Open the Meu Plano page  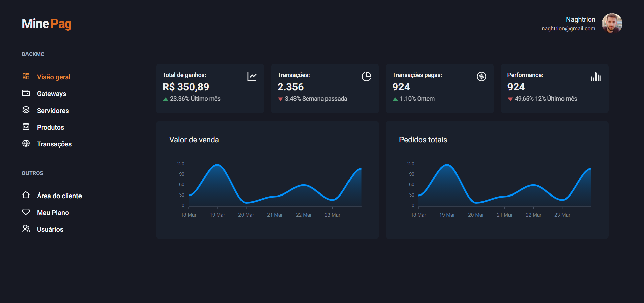(53, 213)
